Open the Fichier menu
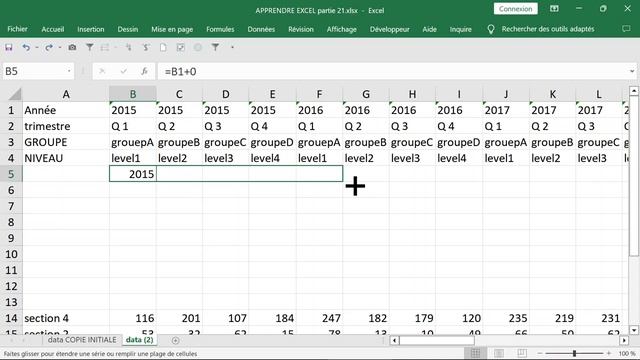 [x=18, y=29]
